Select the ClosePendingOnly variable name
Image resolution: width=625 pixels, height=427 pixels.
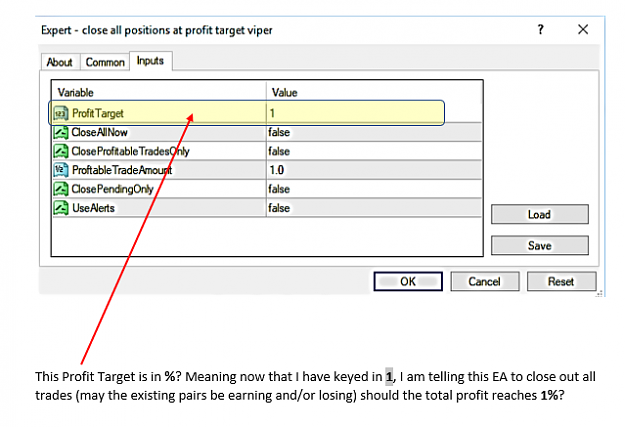coord(112,189)
